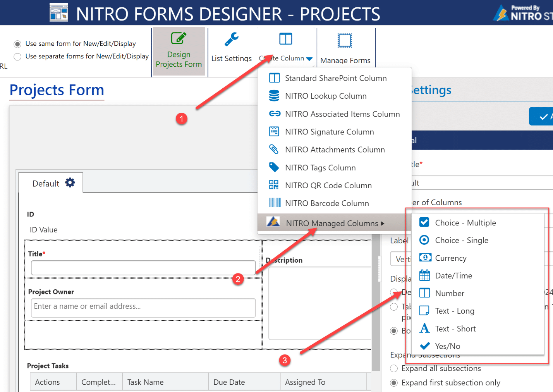Image resolution: width=553 pixels, height=392 pixels.
Task: Click the NITRO Barcode Column icon
Action: [x=275, y=203]
